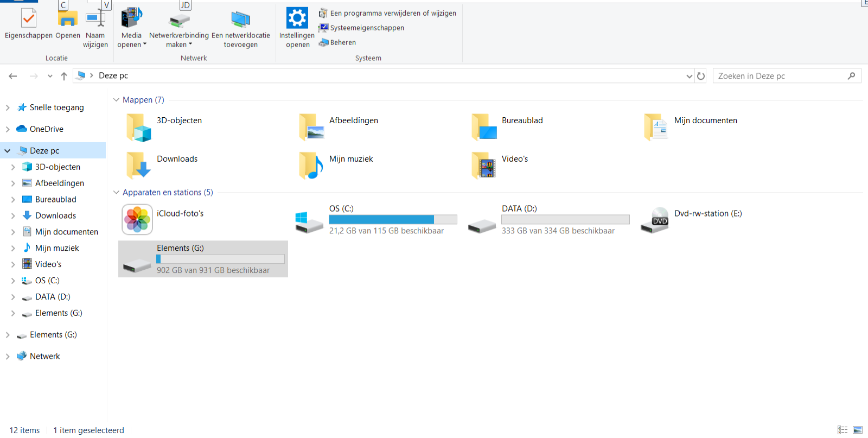The width and height of the screenshot is (868, 438).
Task: Select the iCloud-foto's icon
Action: [x=137, y=219]
